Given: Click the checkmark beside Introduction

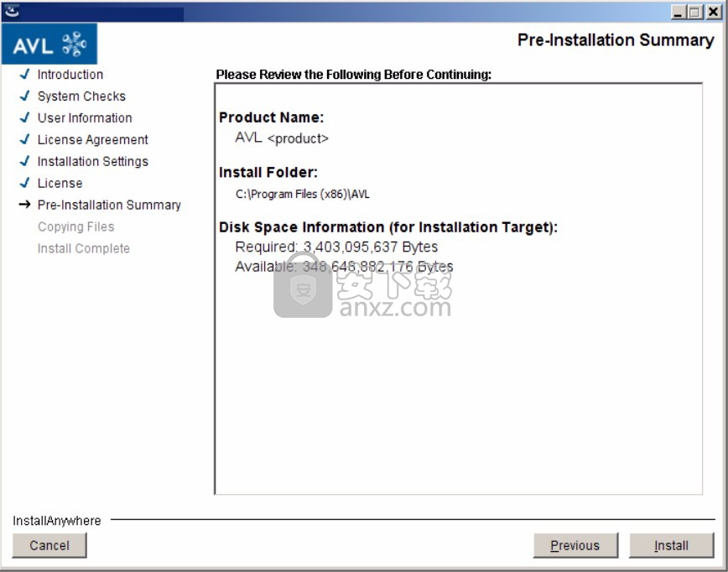Looking at the screenshot, I should [x=25, y=74].
